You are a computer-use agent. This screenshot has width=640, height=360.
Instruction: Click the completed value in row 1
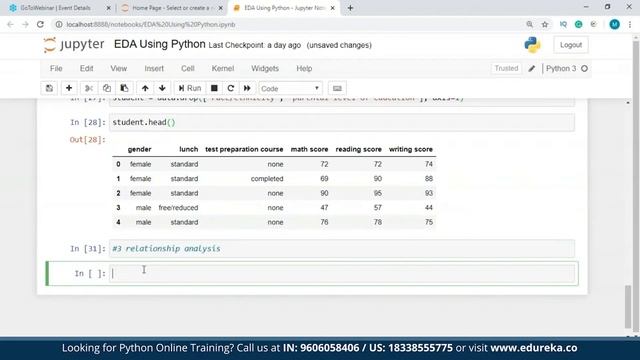(267, 179)
